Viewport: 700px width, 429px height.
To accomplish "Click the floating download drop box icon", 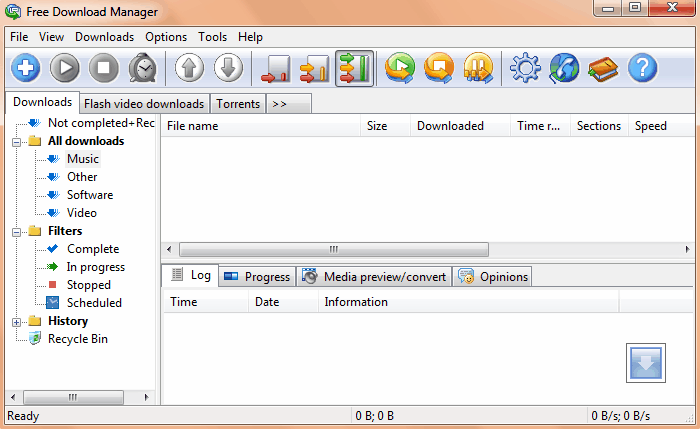I will [x=646, y=363].
